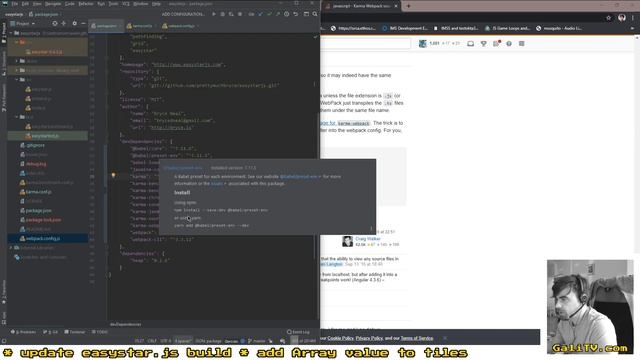This screenshot has width=640, height=360.
Task: Click the yellow lightbulb intention icon in gutter
Action: tap(113, 175)
